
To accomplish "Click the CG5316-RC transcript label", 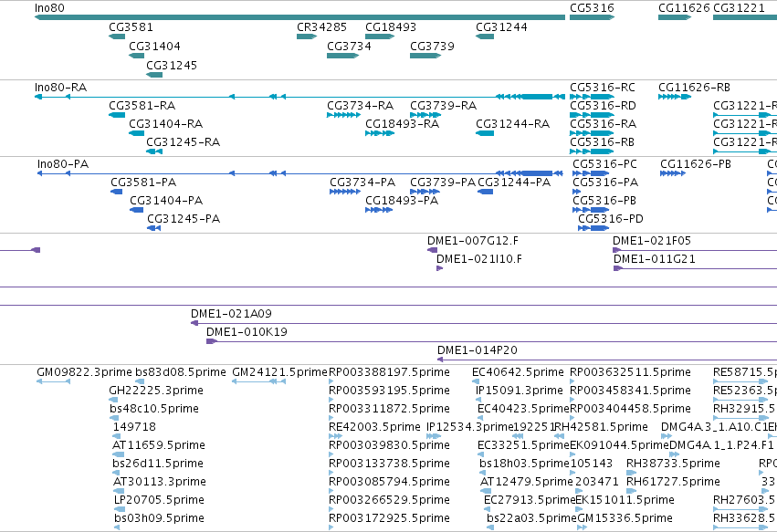I will 603,88.
